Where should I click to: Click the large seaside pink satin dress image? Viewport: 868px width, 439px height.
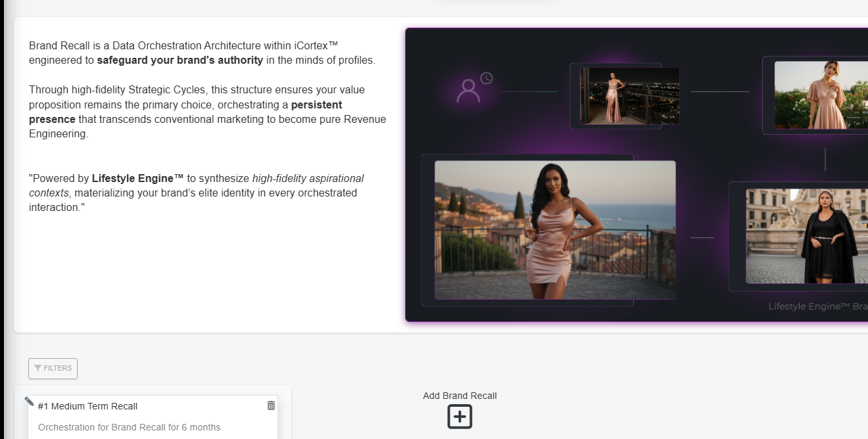[x=555, y=230]
